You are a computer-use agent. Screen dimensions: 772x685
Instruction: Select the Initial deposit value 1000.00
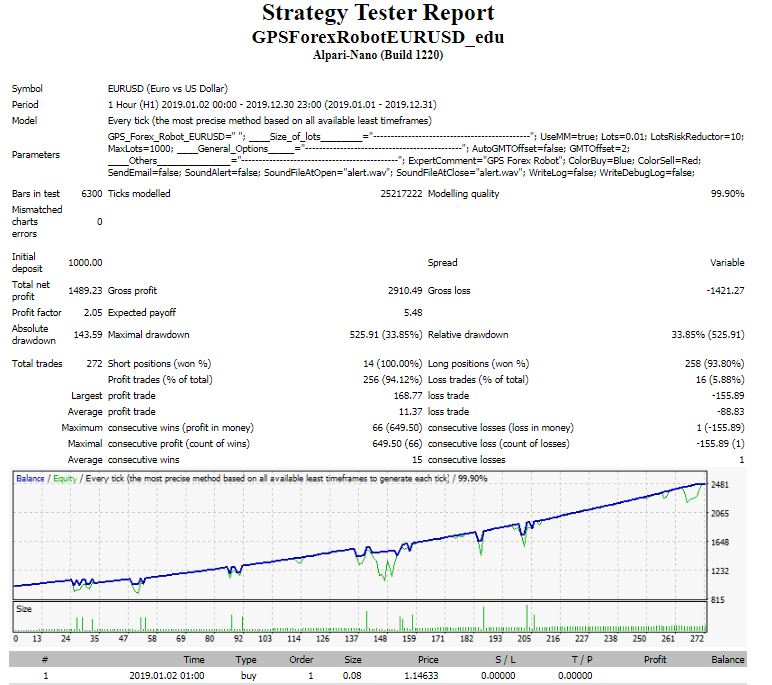click(85, 262)
